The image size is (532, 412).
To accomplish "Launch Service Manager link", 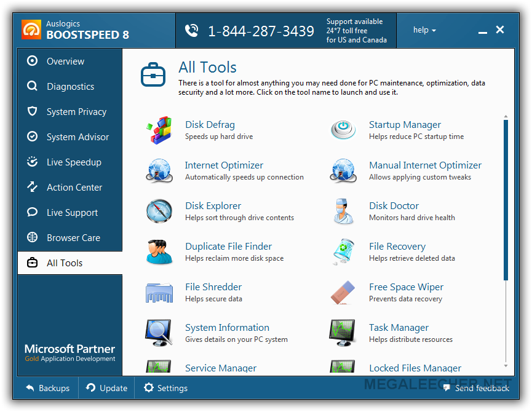I will [x=221, y=368].
